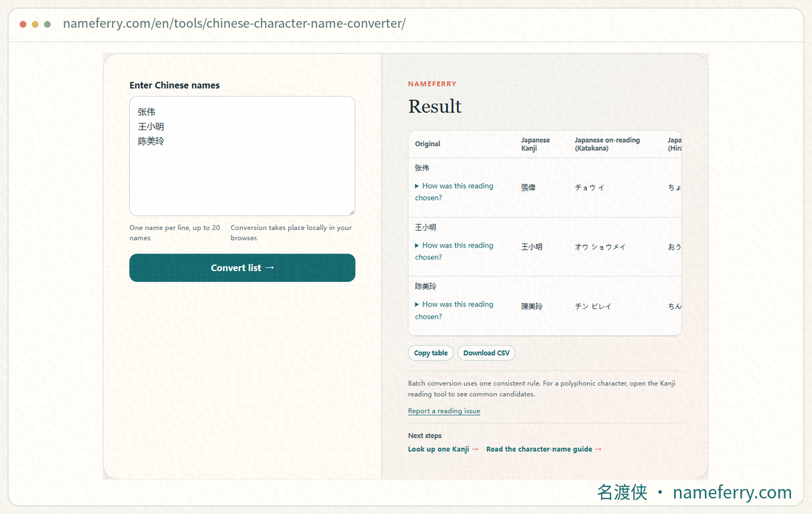Open the Report a reading issue link
The height and width of the screenshot is (514, 812).
pos(444,411)
